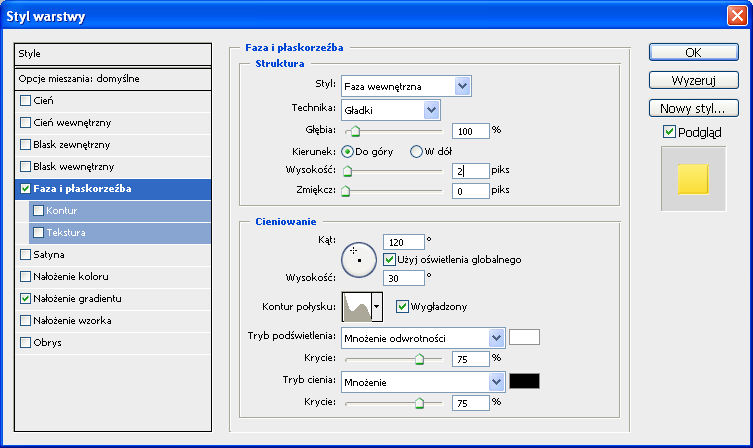
Task: Select Opcje mieszania: domyślne entry
Action: [113, 79]
